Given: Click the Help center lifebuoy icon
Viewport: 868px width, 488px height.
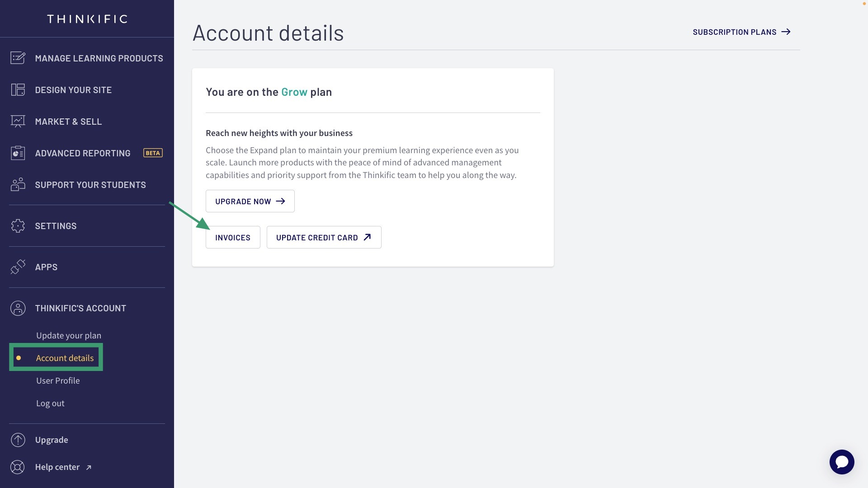Looking at the screenshot, I should [18, 467].
